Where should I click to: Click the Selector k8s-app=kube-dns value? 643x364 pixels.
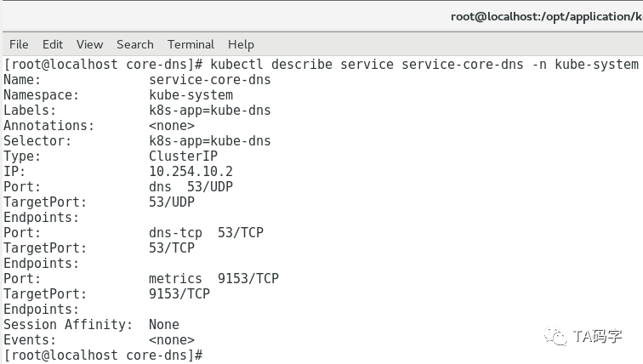pyautogui.click(x=209, y=141)
